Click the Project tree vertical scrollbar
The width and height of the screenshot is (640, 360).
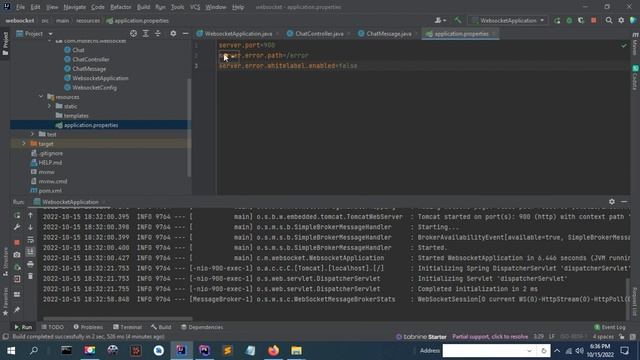189,127
